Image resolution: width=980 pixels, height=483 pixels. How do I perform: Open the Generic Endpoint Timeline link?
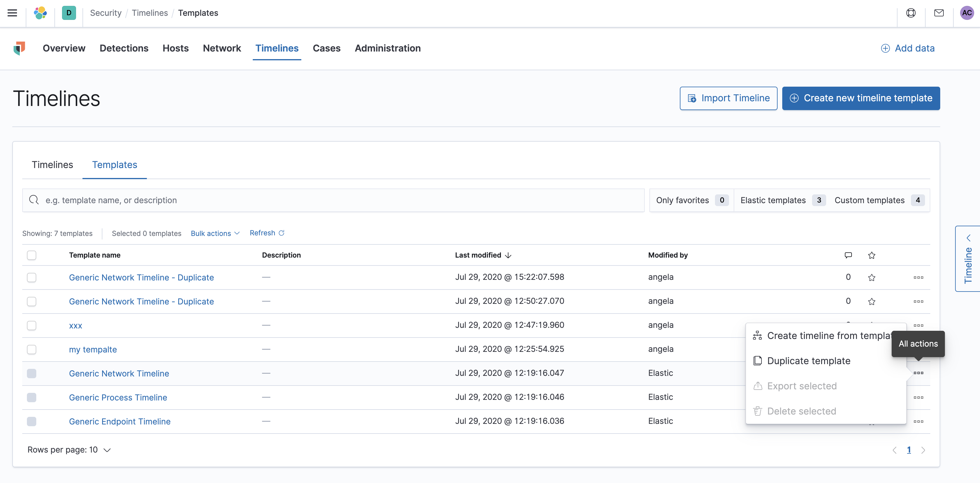coord(119,421)
